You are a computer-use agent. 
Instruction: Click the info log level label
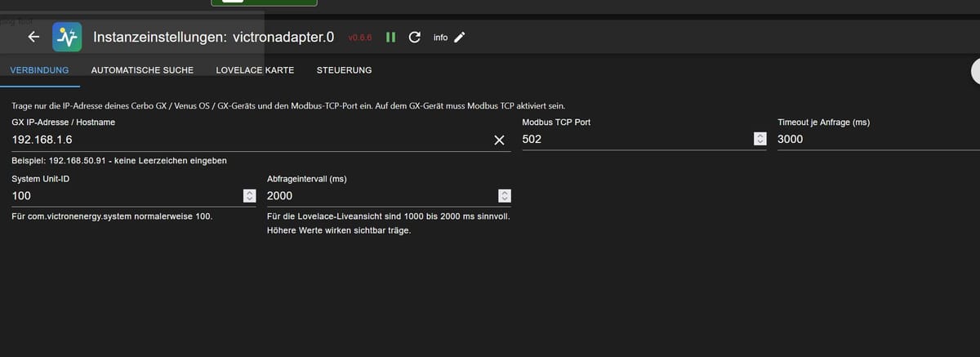pyautogui.click(x=440, y=38)
